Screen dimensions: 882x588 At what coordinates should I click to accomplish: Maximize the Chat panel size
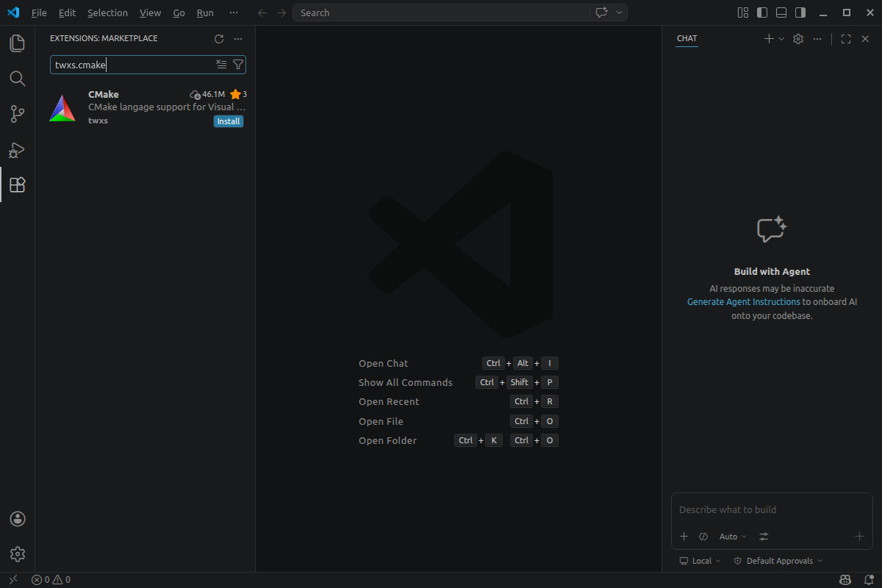(x=846, y=39)
